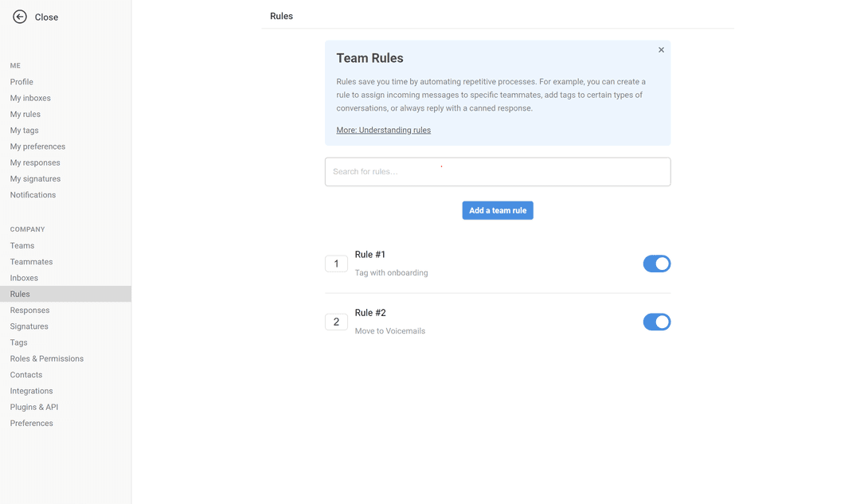The width and height of the screenshot is (860, 504).
Task: Focus the Search for rules field
Action: [498, 172]
